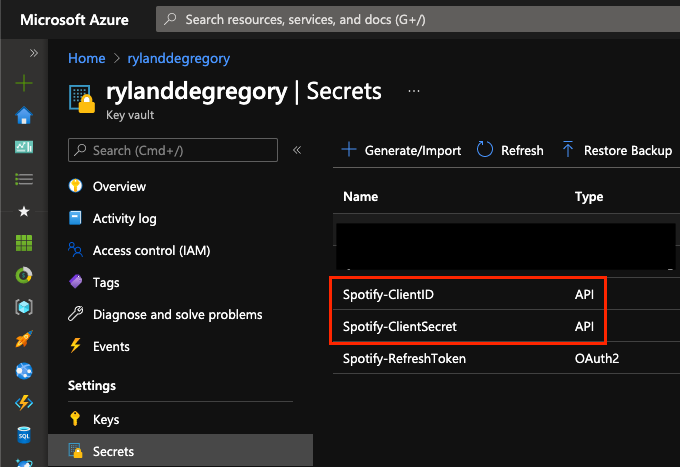Click the Search (Cmd+/) menu filter field
This screenshot has width=680, height=467.
(x=173, y=150)
